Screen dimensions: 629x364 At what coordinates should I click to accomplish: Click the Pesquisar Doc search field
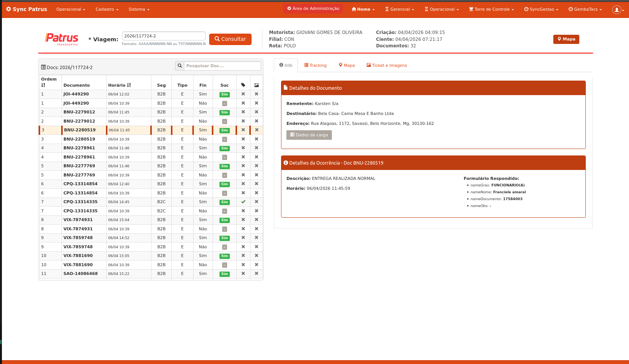pos(223,66)
